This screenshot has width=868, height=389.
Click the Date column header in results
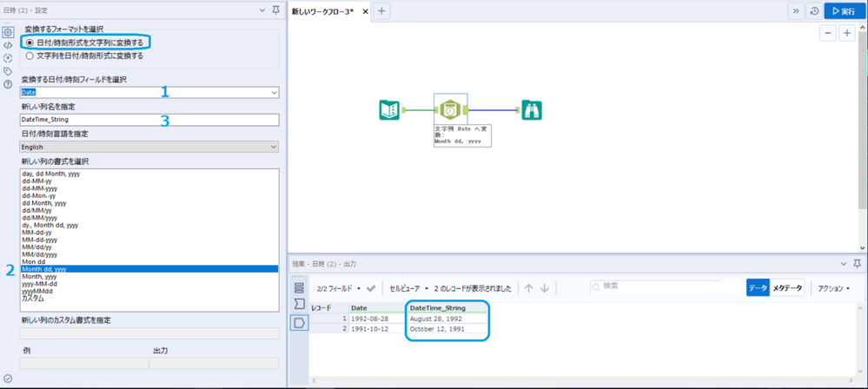(376, 307)
